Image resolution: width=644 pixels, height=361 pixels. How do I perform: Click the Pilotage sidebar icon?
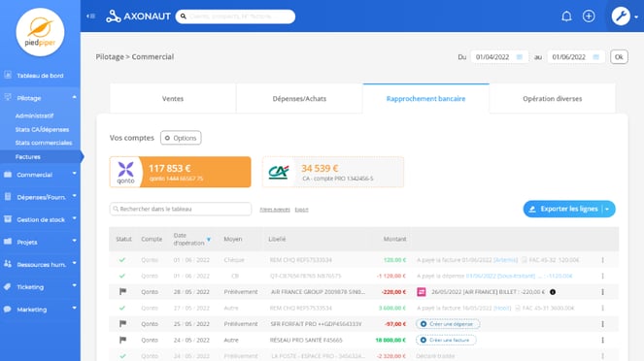coord(8,97)
